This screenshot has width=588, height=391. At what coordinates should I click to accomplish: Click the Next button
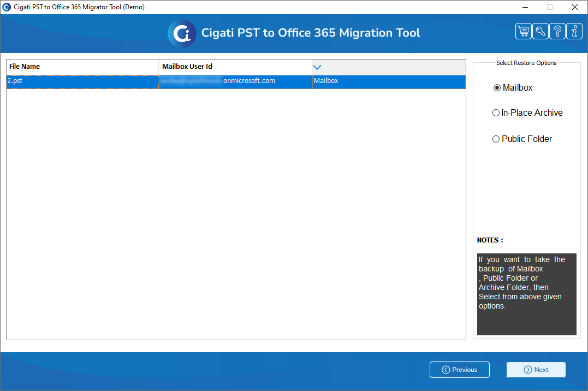(x=536, y=370)
